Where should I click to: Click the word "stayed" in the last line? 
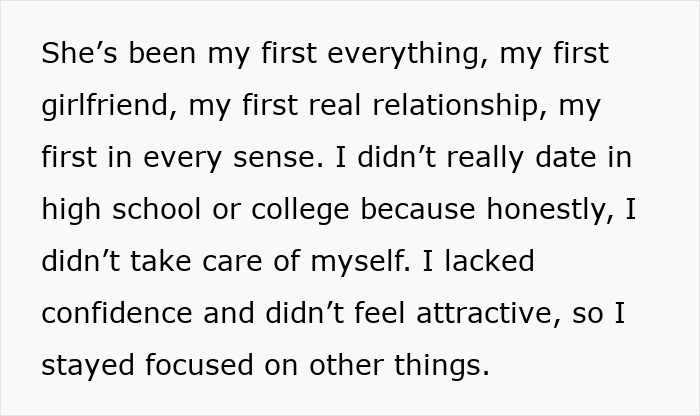(88, 366)
